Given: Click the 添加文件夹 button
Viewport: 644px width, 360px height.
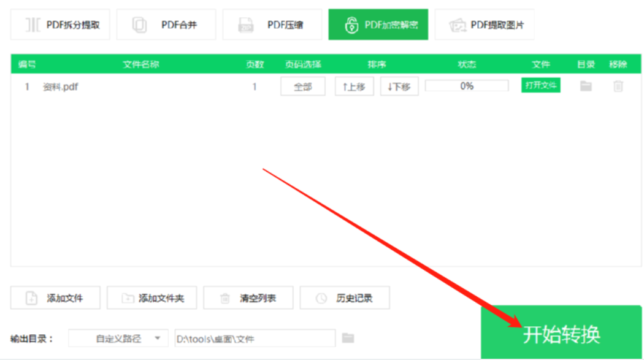Looking at the screenshot, I should (151, 297).
